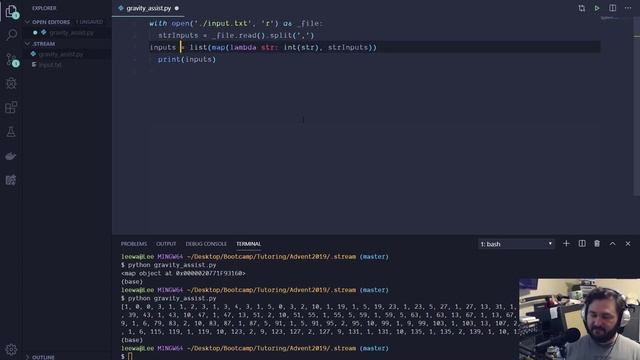Open the Search view icon

click(11, 35)
